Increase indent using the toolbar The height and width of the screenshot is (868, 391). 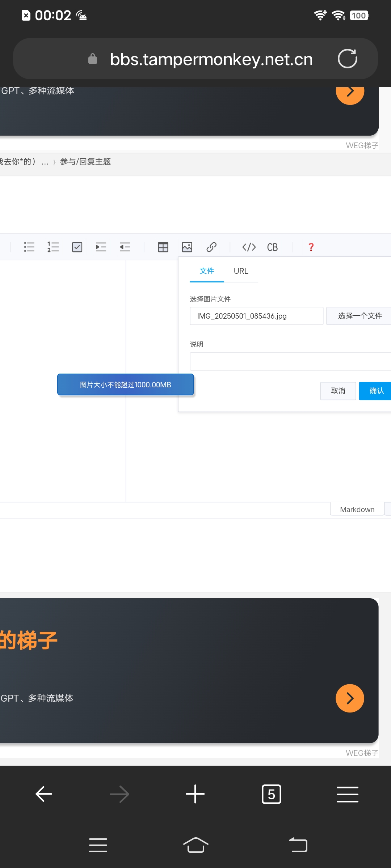click(101, 247)
